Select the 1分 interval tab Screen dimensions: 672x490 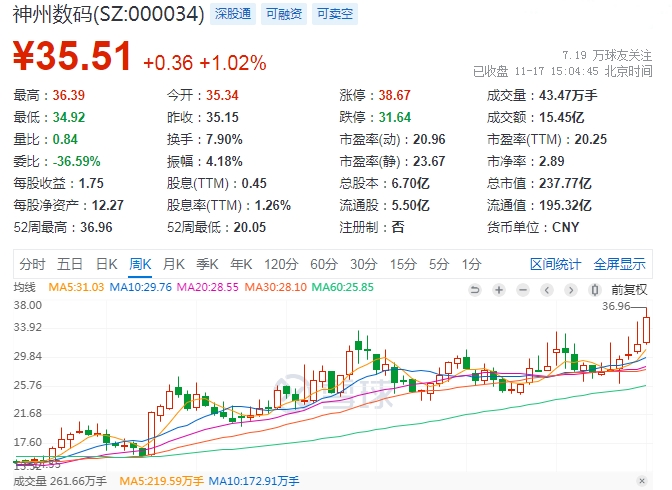[471, 264]
